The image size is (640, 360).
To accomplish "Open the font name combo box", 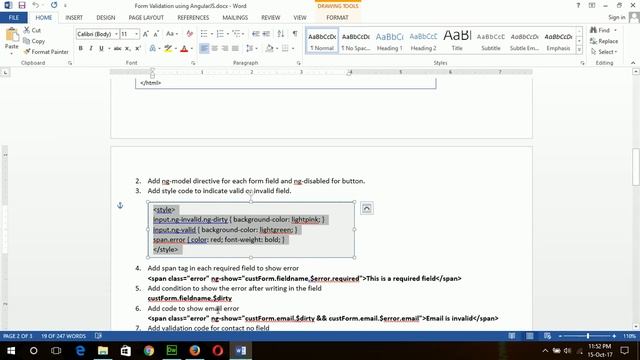I will pos(97,34).
